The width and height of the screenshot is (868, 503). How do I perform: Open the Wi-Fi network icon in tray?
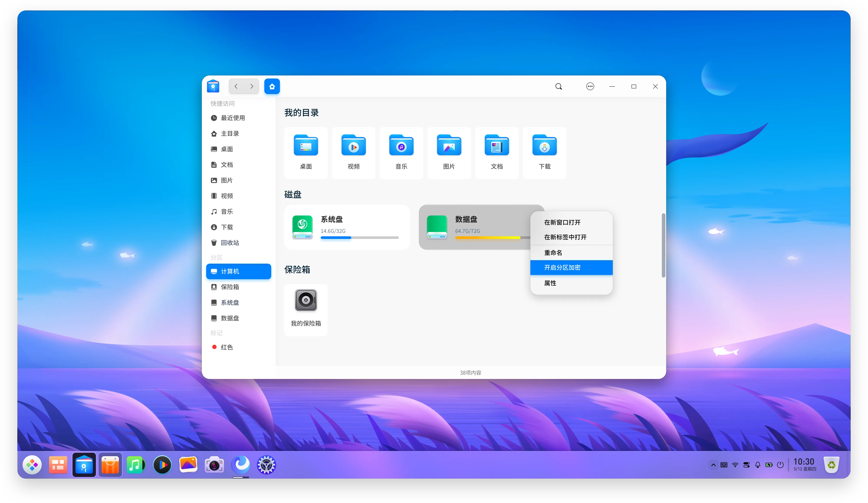point(735,465)
